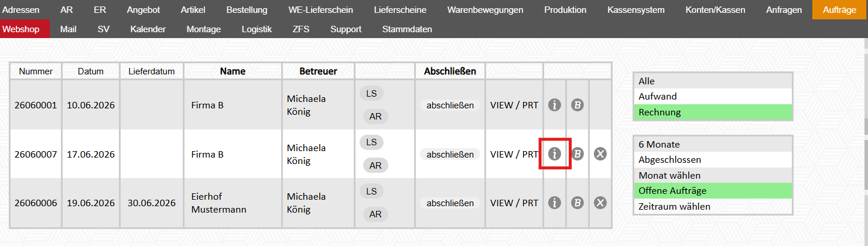
Task: Click B icon for order 26060007
Action: (577, 154)
